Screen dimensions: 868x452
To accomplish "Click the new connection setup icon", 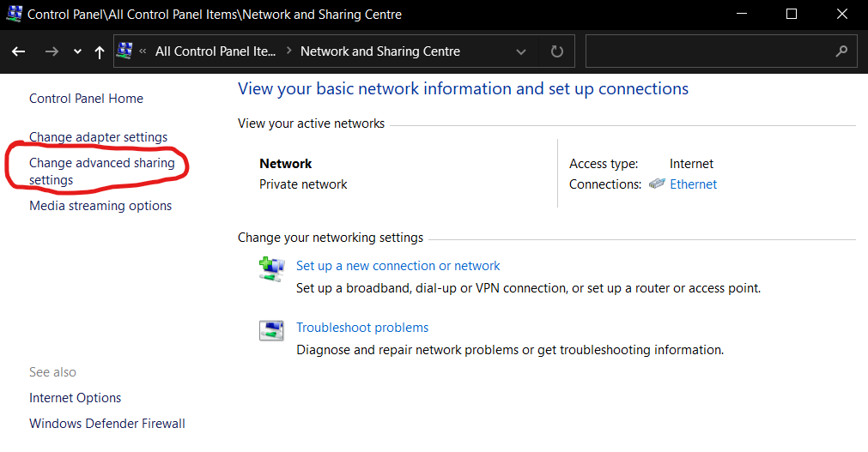I will tap(272, 269).
